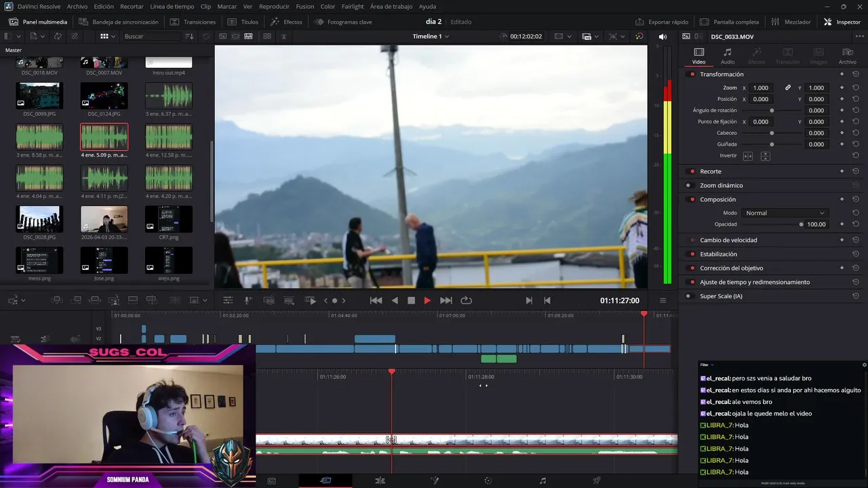Show the Transiciones panel
This screenshot has width=868, height=488.
coord(193,22)
